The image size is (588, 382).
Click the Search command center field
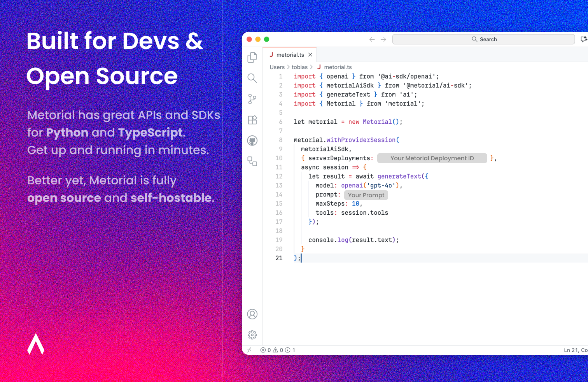[x=483, y=39]
